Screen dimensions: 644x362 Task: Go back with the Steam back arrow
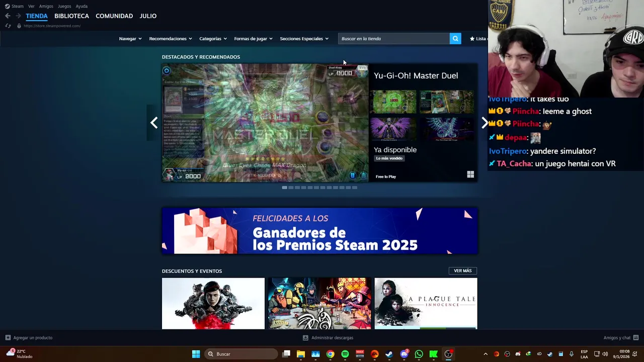coord(8,16)
